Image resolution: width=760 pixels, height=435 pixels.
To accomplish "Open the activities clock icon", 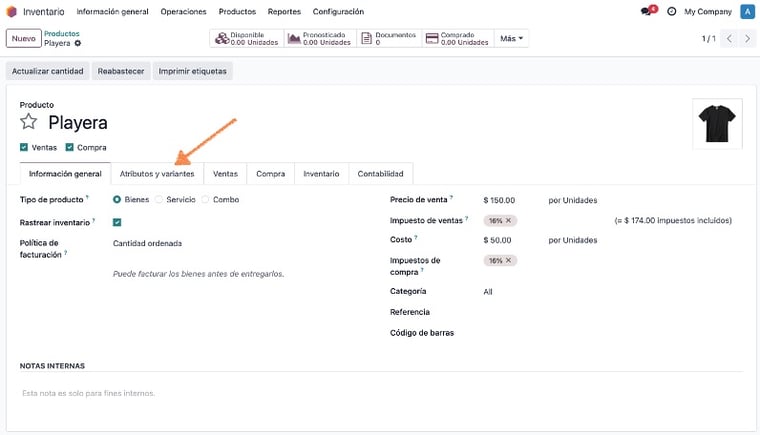I will 671,11.
